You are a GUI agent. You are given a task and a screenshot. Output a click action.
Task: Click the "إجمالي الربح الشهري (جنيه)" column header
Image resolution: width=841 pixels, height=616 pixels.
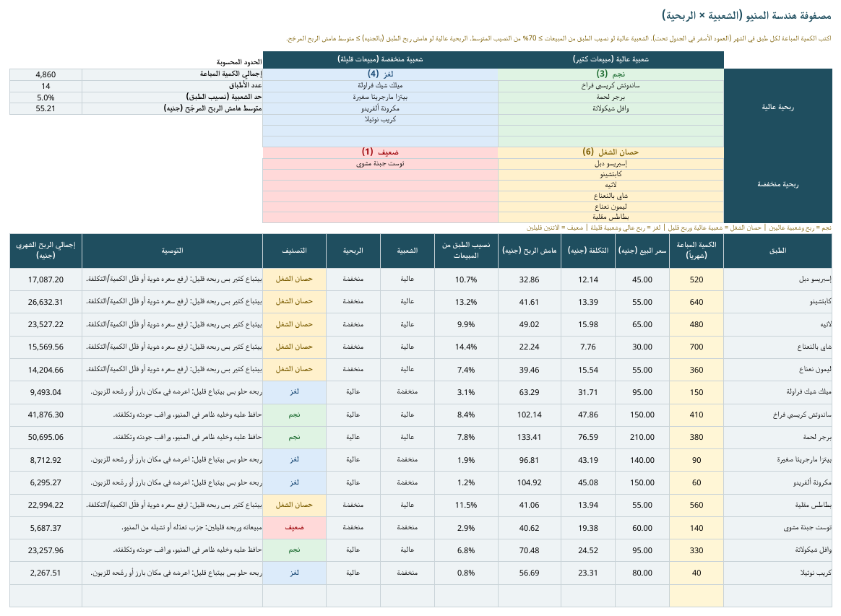coord(46,251)
